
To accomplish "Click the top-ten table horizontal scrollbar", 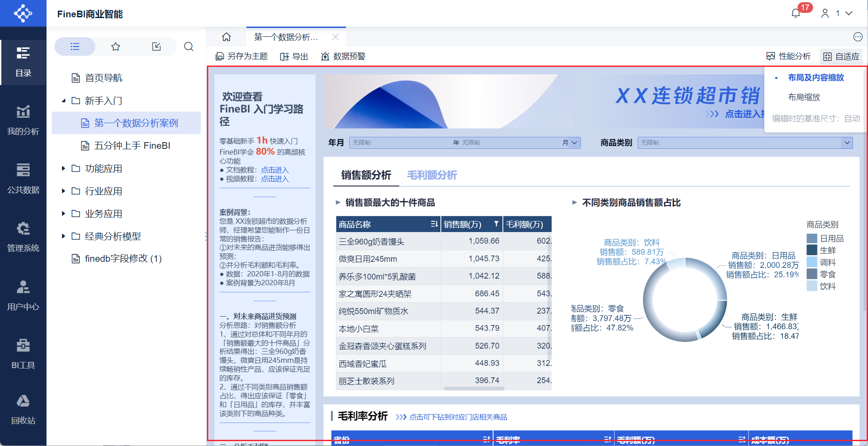I will point(474,389).
